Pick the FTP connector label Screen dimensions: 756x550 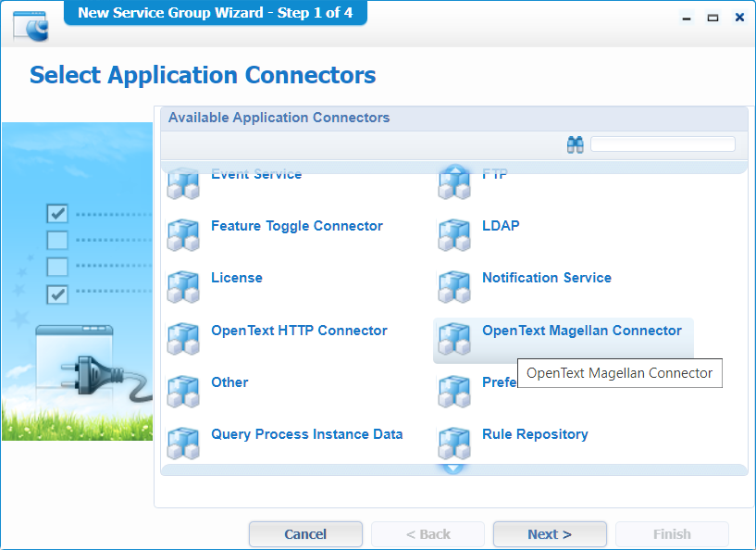495,175
